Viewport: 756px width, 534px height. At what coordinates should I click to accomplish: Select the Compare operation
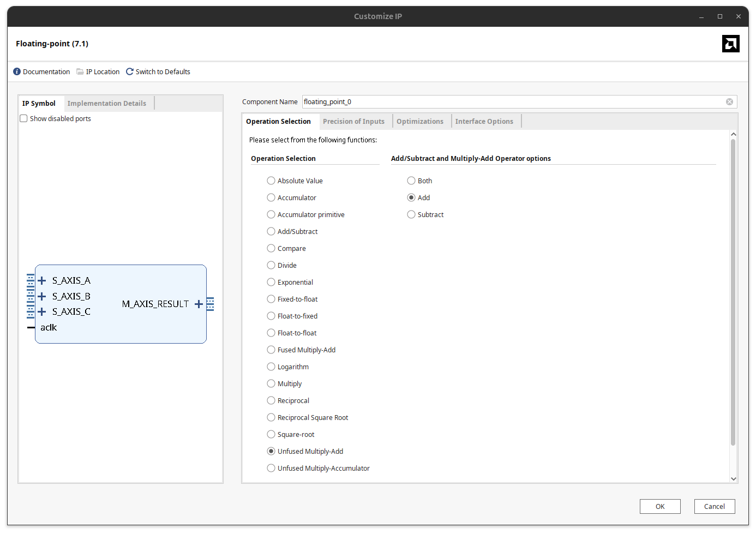tap(271, 248)
